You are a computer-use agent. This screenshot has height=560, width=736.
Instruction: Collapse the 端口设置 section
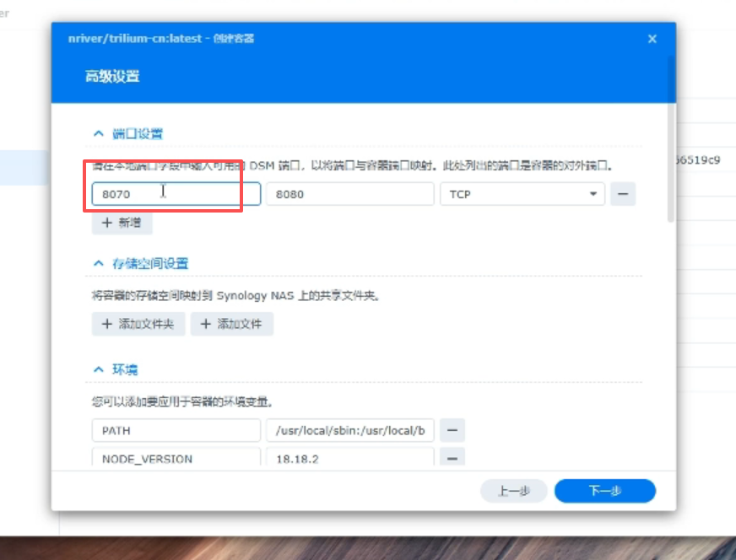pos(99,133)
